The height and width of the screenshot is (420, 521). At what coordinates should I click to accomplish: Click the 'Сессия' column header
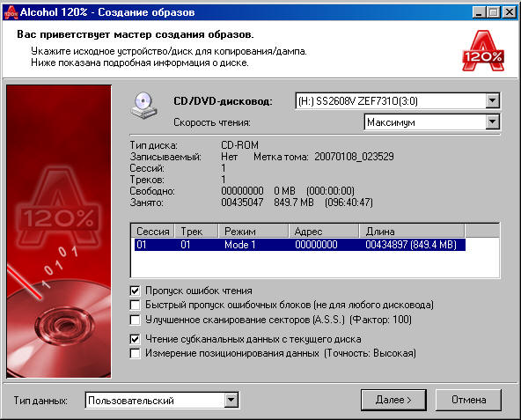click(153, 231)
